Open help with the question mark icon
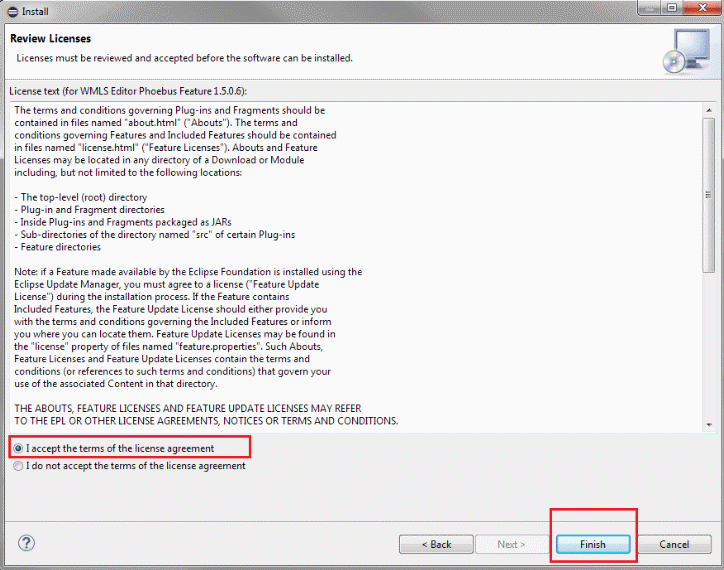724x570 pixels. (27, 543)
